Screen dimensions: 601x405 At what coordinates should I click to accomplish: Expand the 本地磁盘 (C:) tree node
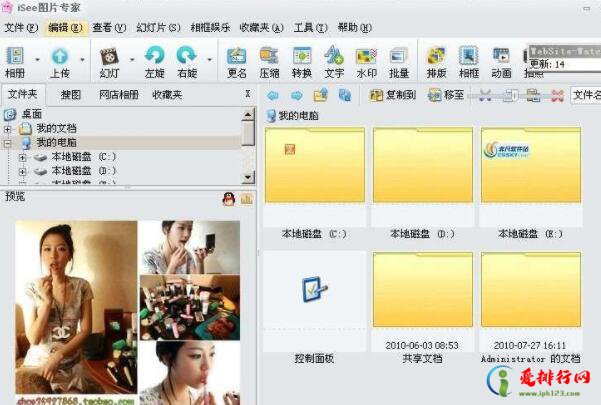pyautogui.click(x=23, y=157)
